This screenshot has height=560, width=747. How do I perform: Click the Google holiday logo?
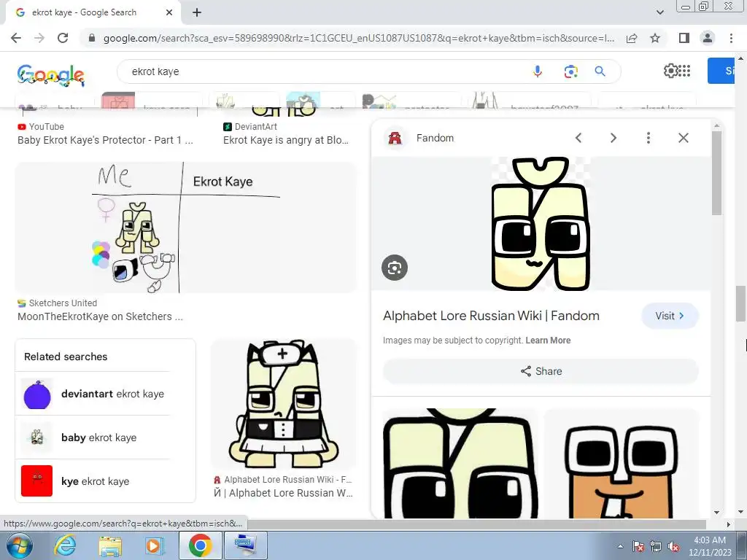(x=51, y=75)
